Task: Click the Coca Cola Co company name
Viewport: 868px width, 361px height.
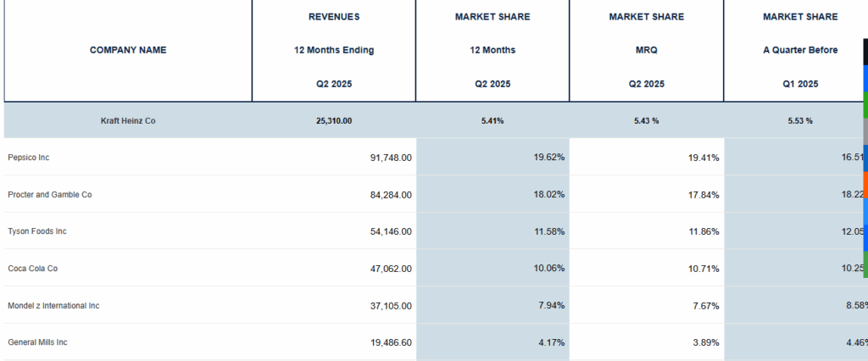Action: 32,269
